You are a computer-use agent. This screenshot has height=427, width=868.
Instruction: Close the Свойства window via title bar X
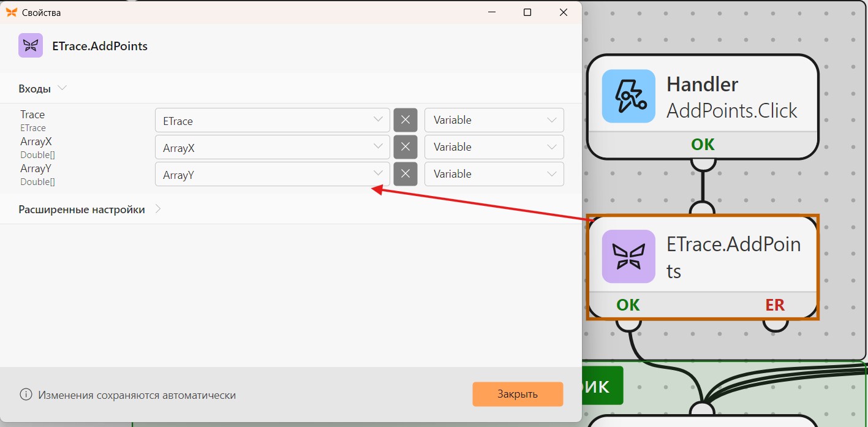point(564,12)
